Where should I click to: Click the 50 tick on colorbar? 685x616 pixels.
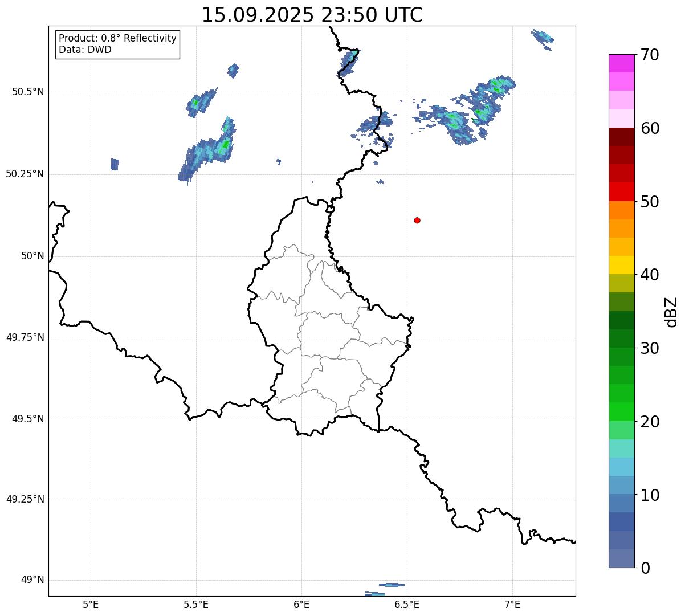(650, 202)
